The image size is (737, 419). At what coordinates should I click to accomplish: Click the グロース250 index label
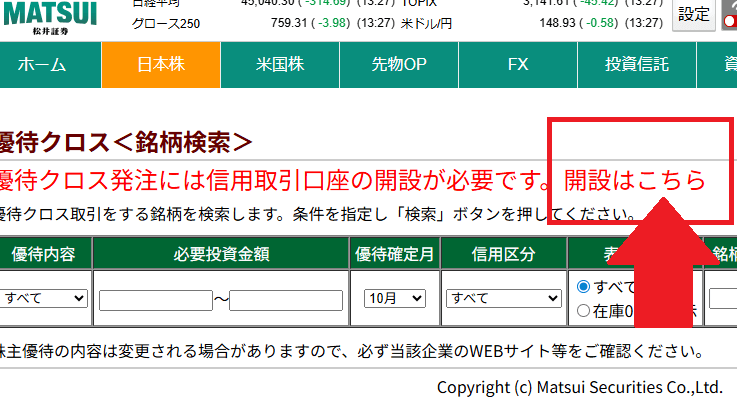[166, 22]
